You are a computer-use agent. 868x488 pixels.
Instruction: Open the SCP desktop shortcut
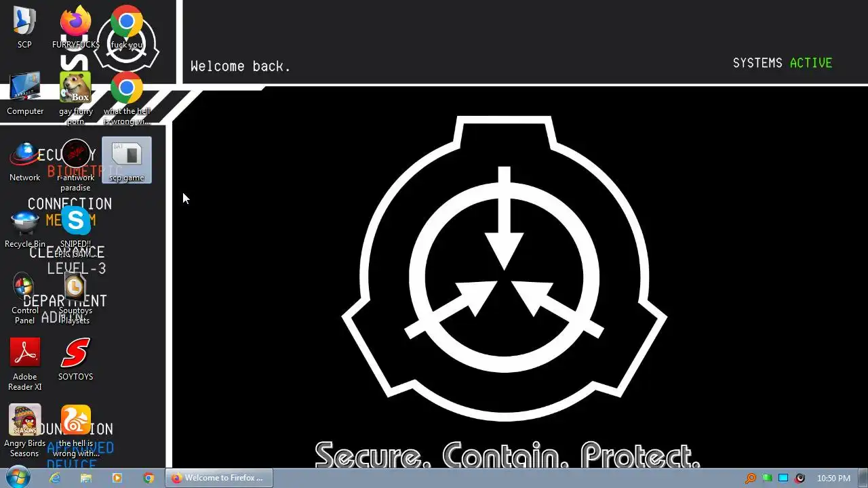pyautogui.click(x=24, y=27)
